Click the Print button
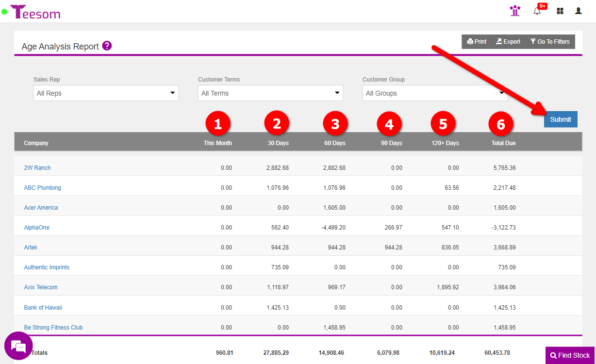Screen dimensions: 596x364 [x=477, y=42]
